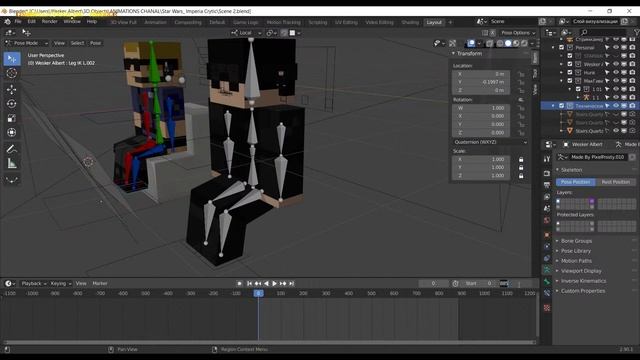Open the Bone properties tab

click(x=547, y=281)
